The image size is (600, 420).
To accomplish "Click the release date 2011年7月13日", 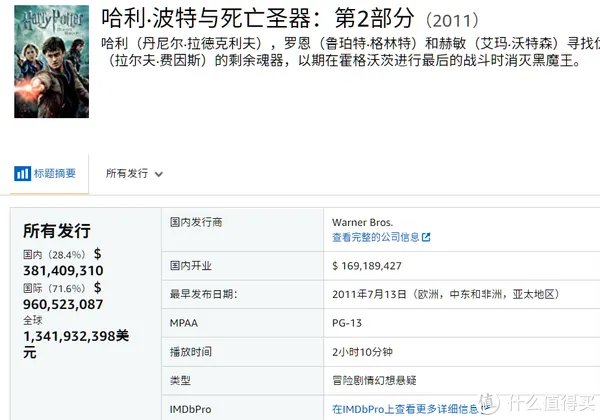I will click(369, 294).
